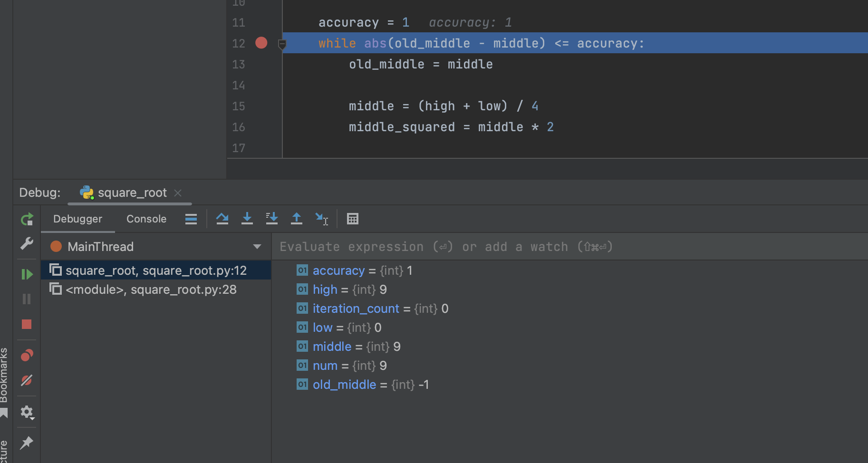Select the Debugger tab
The image size is (868, 463).
[77, 219]
